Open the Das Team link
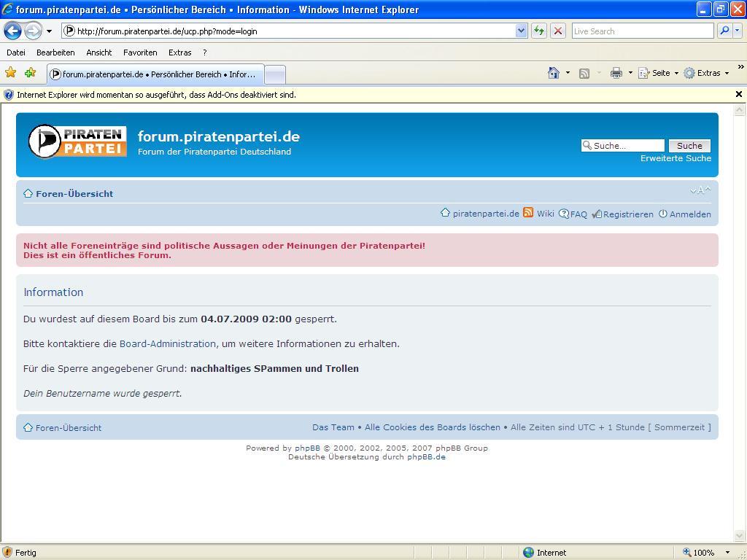 point(333,427)
